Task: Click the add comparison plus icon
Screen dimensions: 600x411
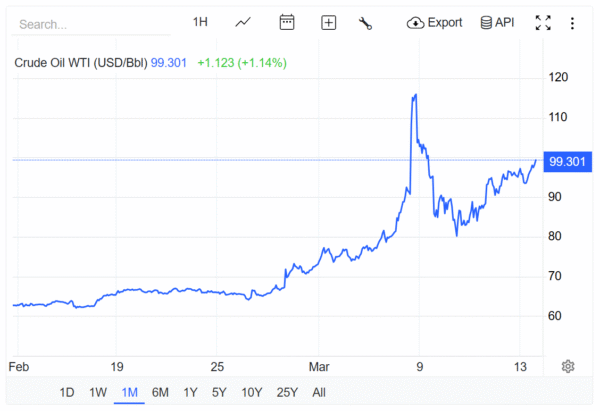Action: (328, 22)
